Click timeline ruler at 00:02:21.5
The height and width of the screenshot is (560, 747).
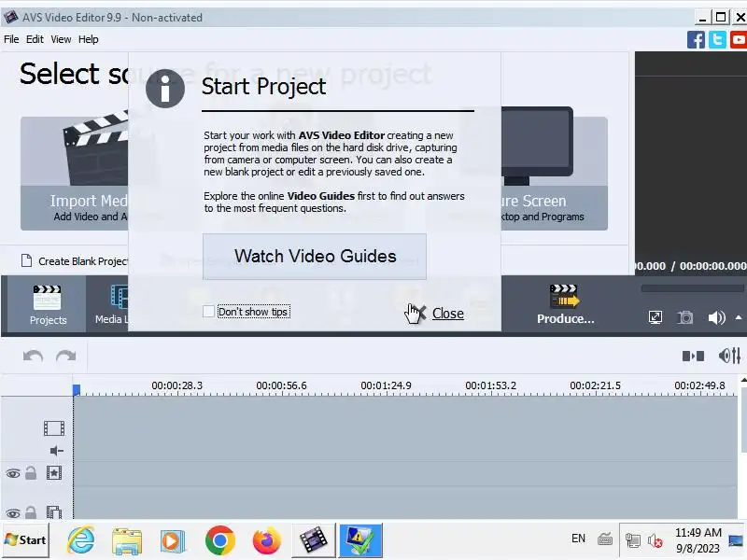pyautogui.click(x=595, y=385)
